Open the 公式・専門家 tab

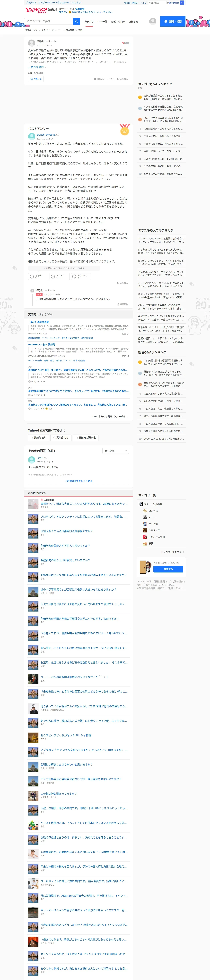click(x=118, y=22)
